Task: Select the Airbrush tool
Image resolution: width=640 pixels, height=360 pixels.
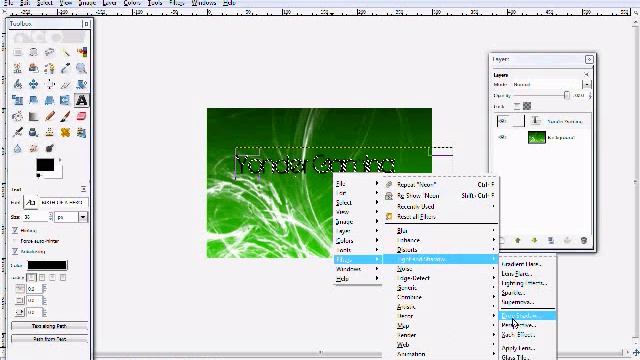Action: click(x=18, y=132)
